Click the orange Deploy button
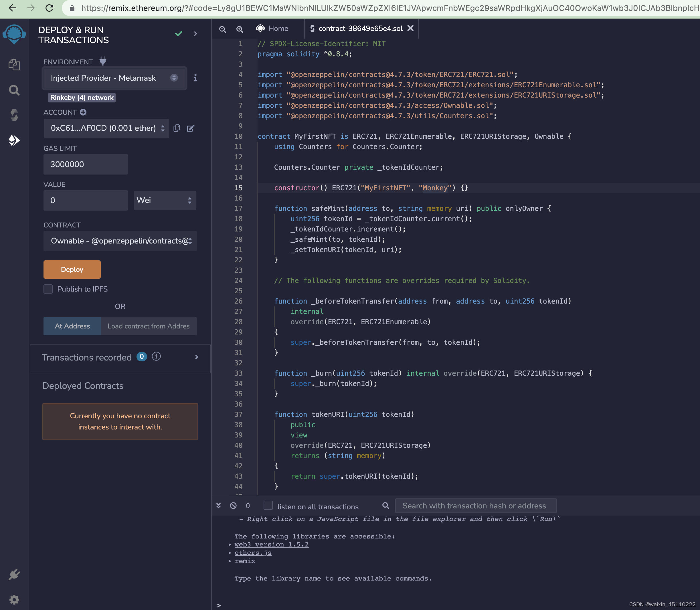700x610 pixels. [72, 269]
